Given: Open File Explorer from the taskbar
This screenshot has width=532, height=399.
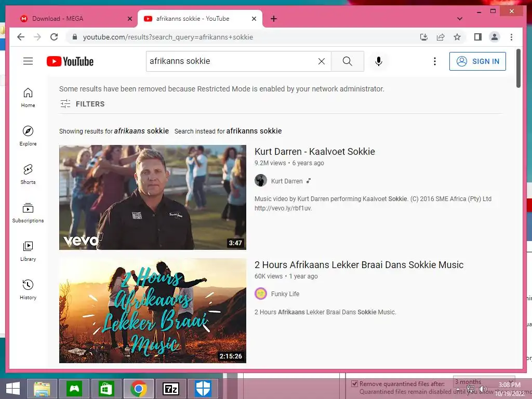Looking at the screenshot, I should [42, 389].
